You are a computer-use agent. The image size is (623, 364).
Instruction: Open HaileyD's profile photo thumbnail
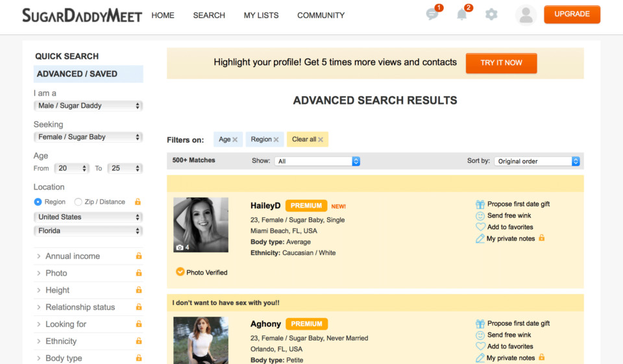coord(201,224)
